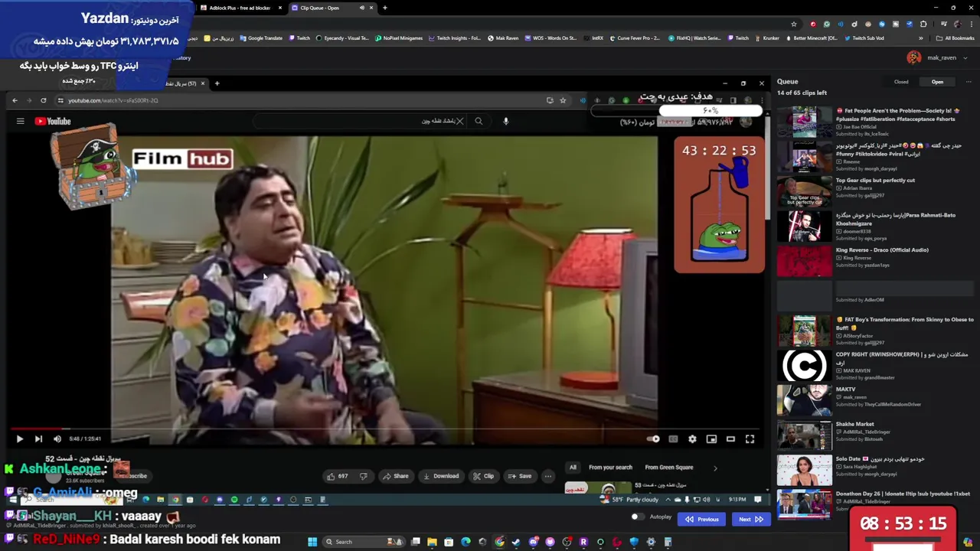Screen dimensions: 980x551
Task: Start YouTube voice search with microphone
Action: (x=505, y=121)
